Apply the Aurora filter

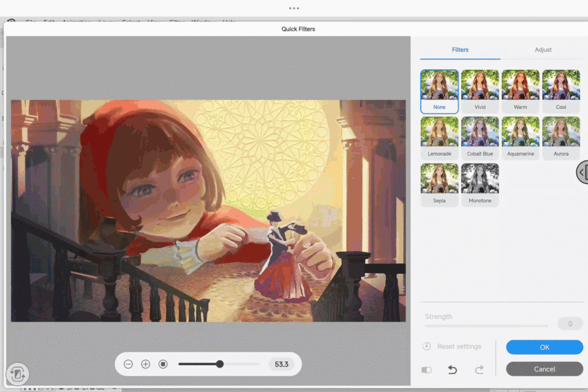click(560, 138)
